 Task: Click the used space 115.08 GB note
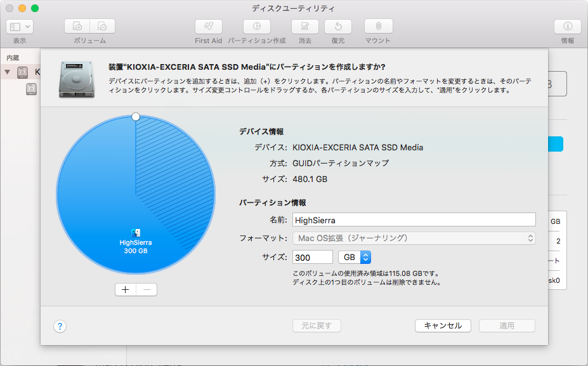point(366,273)
